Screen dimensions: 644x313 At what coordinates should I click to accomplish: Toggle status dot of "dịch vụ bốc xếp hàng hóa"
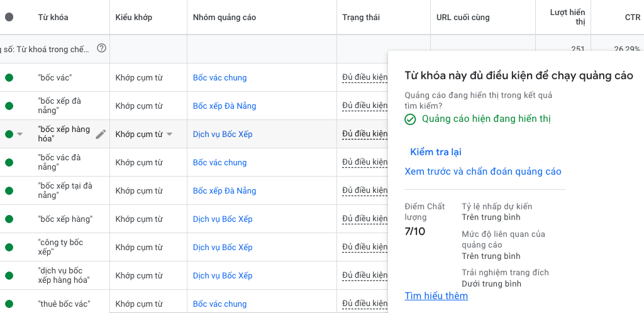coord(9,275)
